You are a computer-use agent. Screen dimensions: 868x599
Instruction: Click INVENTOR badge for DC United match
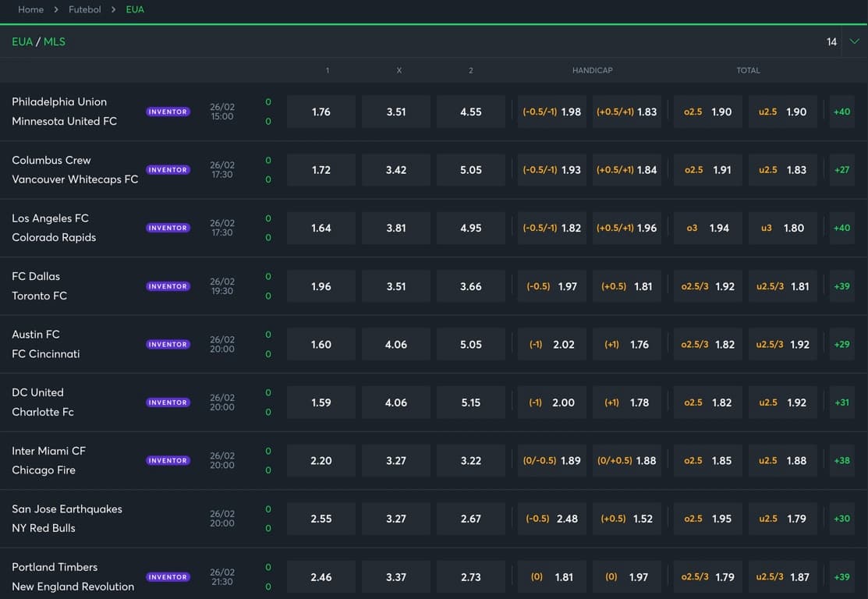(x=168, y=402)
